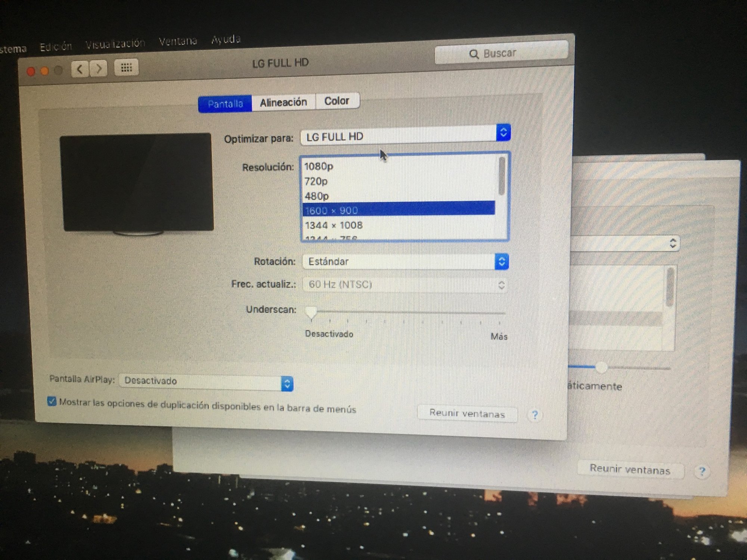The width and height of the screenshot is (747, 560).
Task: Click the help icon in background window
Action: point(702,472)
